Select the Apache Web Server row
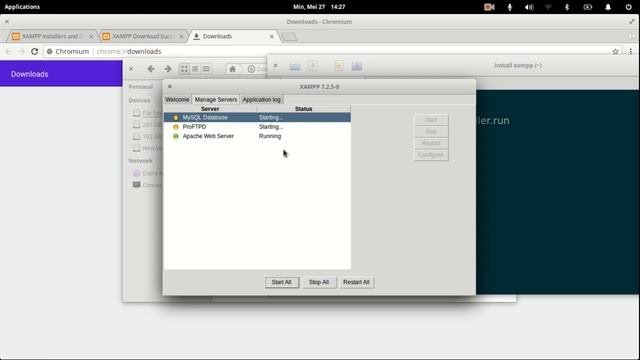Viewport: 640px width, 360px height. pyautogui.click(x=257, y=136)
